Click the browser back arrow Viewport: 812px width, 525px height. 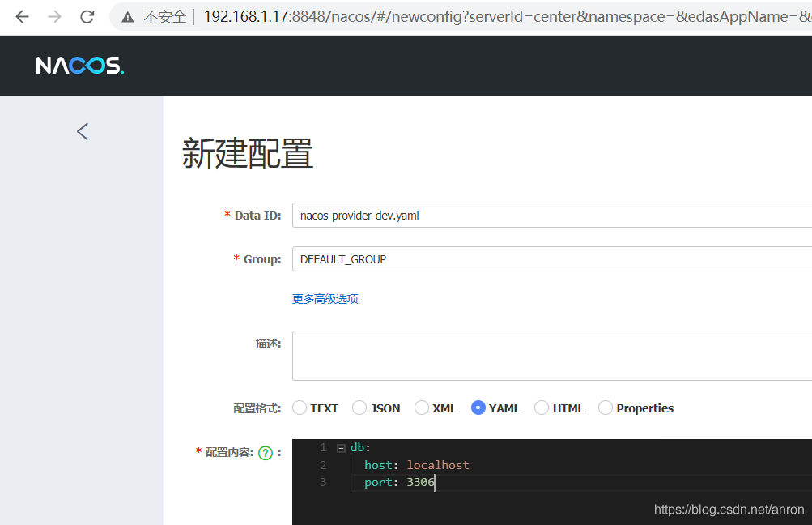[22, 16]
